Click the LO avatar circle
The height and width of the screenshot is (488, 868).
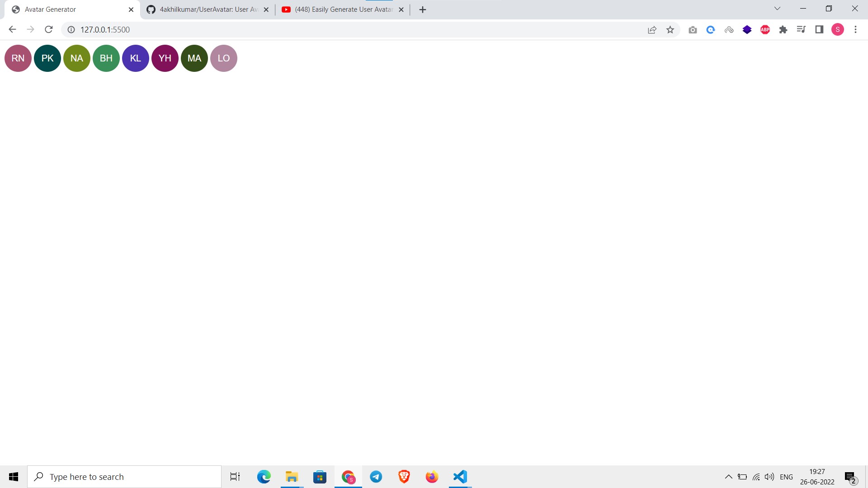click(223, 58)
